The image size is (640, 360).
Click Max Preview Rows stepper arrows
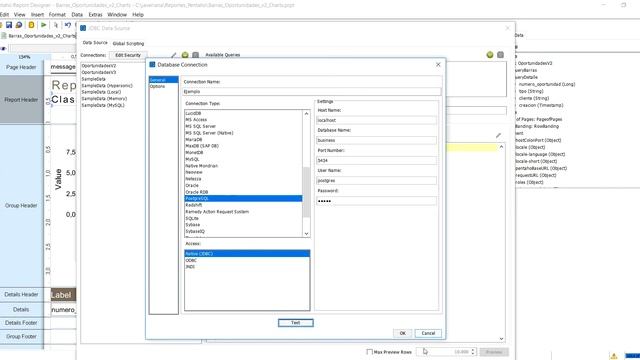pyautogui.click(x=473, y=351)
